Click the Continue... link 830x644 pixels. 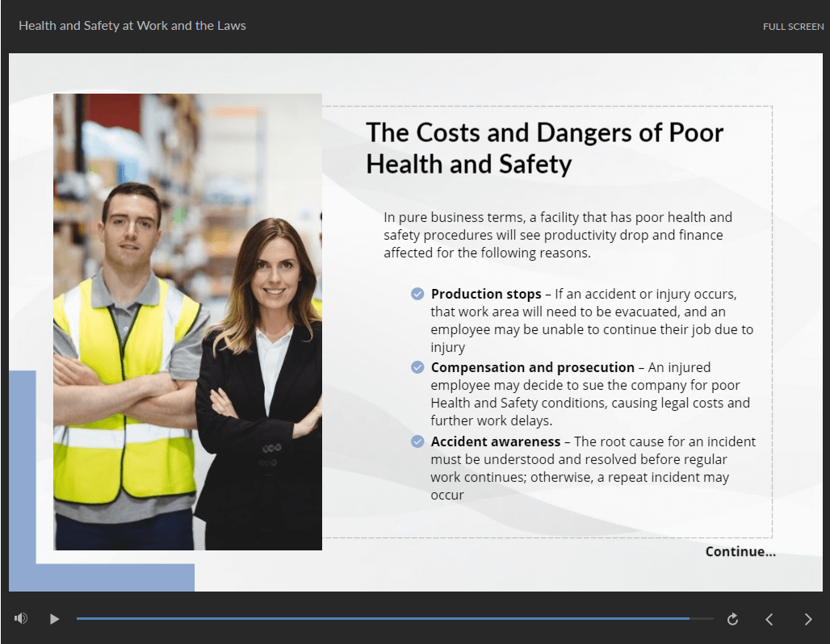pos(740,552)
